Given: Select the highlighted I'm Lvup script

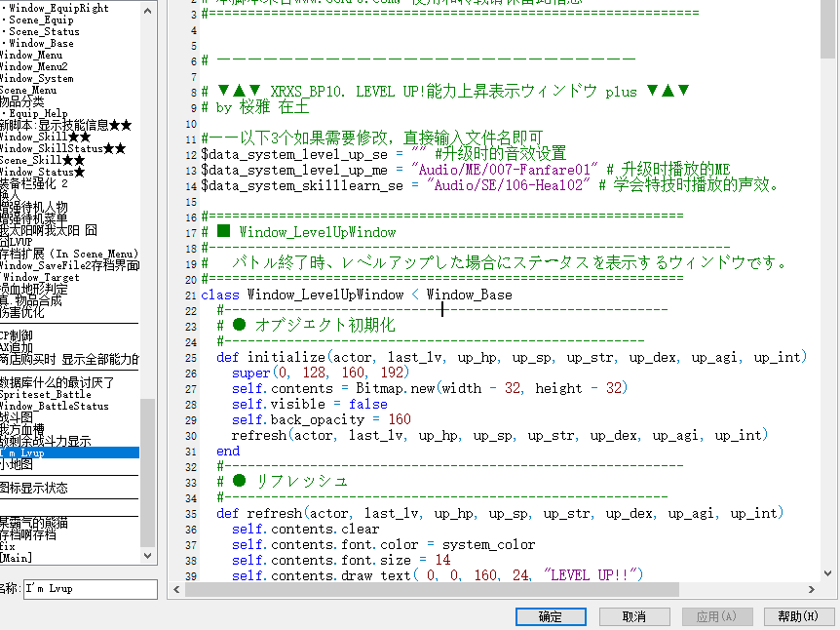Looking at the screenshot, I should pos(69,453).
